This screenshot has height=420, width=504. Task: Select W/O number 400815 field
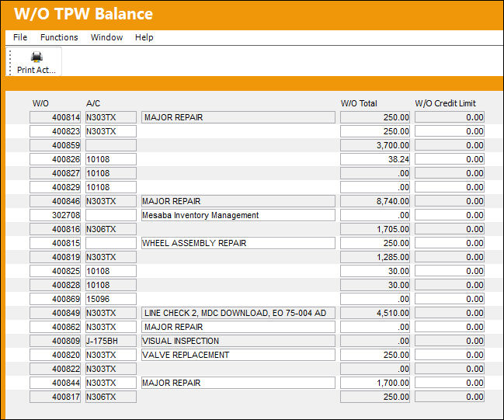(55, 243)
